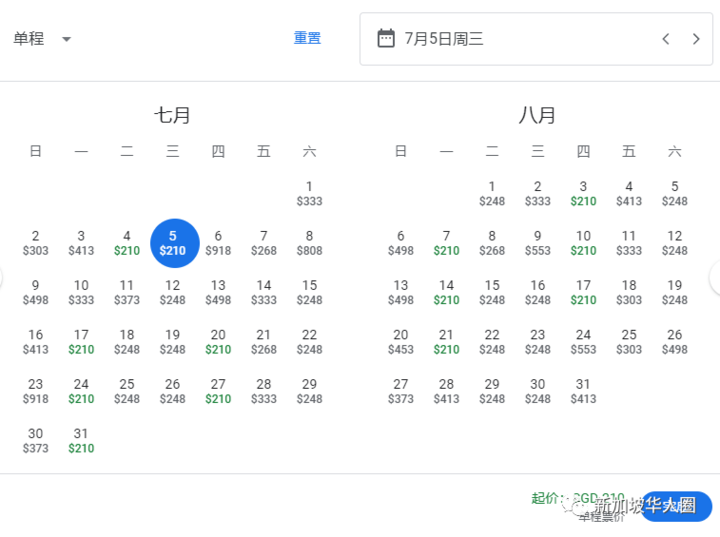Select August 3 with $210 fare
The width and height of the screenshot is (720, 537).
tap(583, 193)
